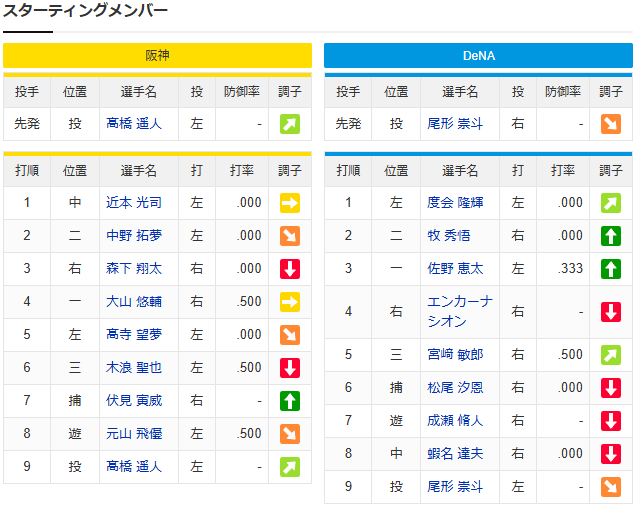Screen dimensions: 635x507
Task: Click green up arrow icon for 佐野 恵太
Action: tap(611, 269)
